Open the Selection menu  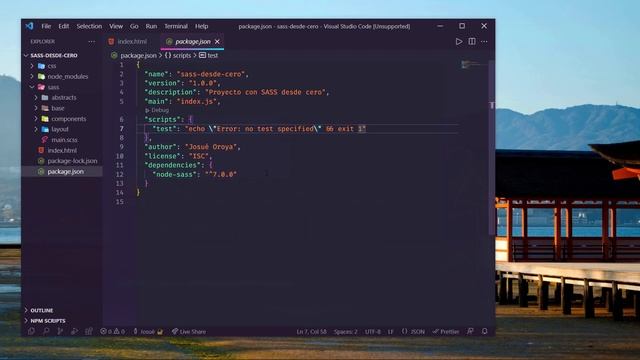pyautogui.click(x=89, y=26)
